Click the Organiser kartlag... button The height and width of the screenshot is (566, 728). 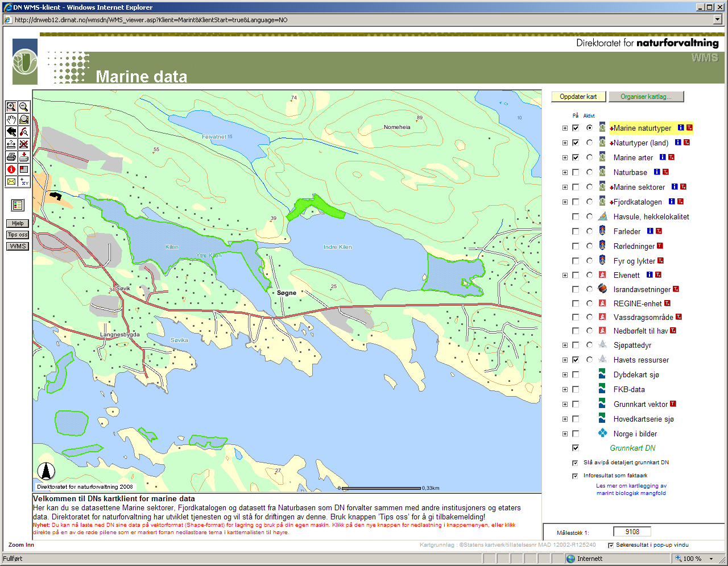point(646,97)
